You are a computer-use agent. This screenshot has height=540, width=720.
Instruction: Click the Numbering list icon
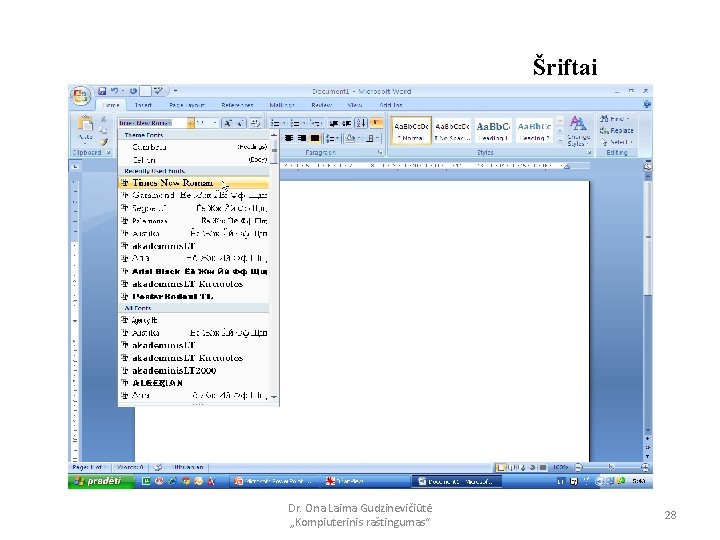pos(295,123)
